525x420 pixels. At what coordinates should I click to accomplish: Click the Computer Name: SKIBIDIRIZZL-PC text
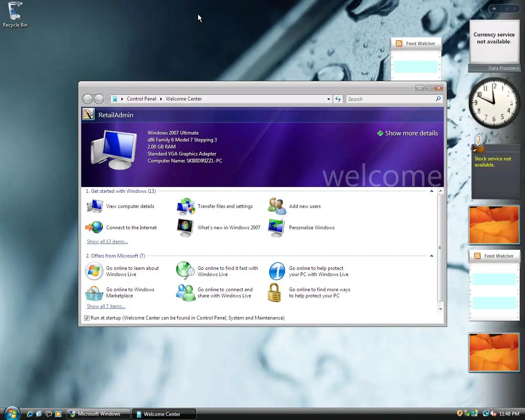(x=185, y=161)
